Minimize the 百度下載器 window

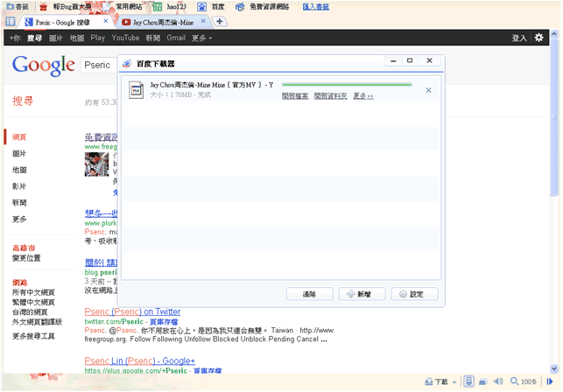pyautogui.click(x=393, y=60)
